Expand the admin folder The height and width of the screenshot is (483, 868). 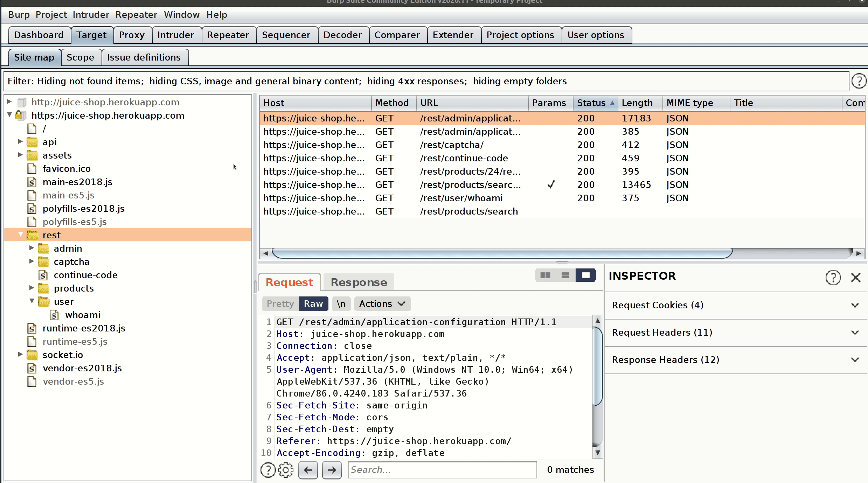[x=32, y=248]
